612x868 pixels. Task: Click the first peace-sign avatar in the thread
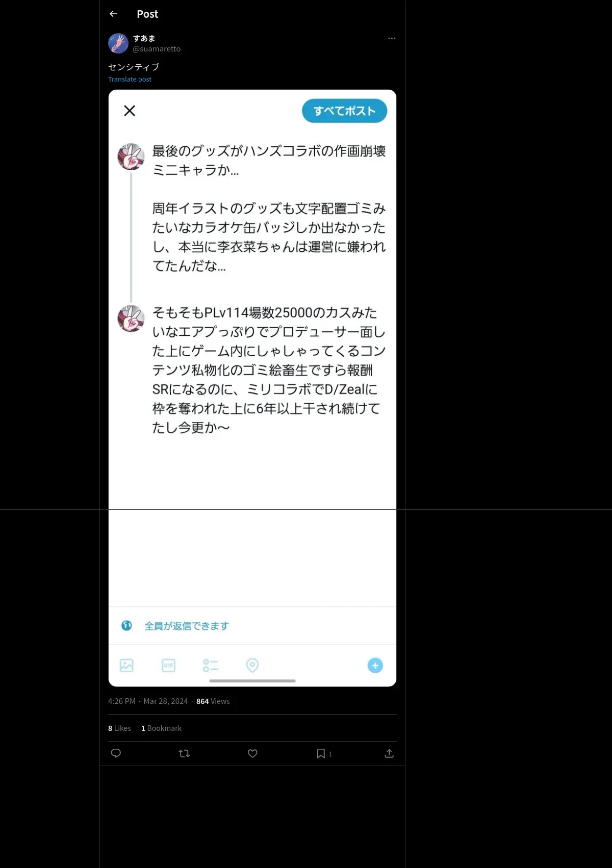tap(131, 156)
